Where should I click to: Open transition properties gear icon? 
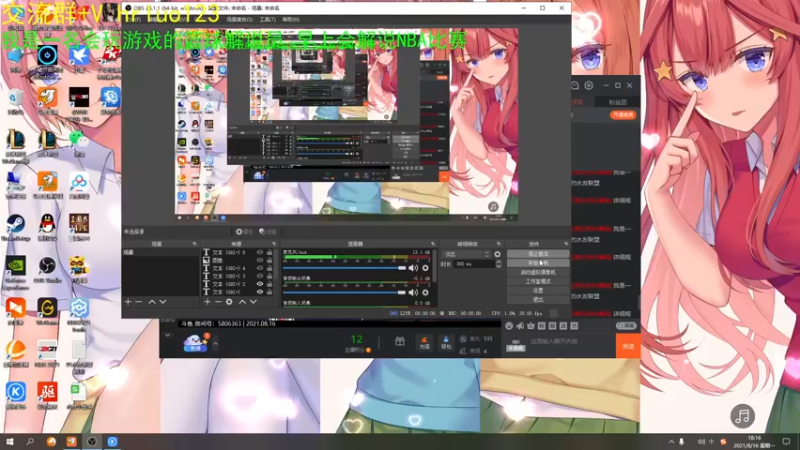pos(497,254)
